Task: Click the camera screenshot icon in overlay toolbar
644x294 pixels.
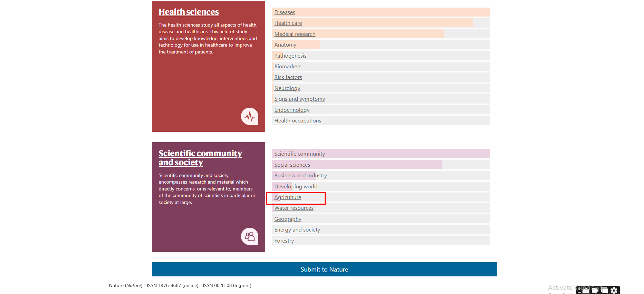Action: tap(586, 291)
